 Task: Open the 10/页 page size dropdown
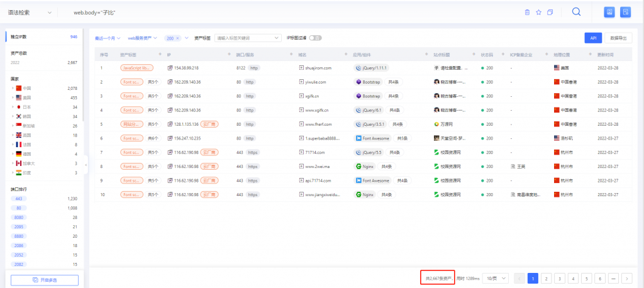coord(496,278)
